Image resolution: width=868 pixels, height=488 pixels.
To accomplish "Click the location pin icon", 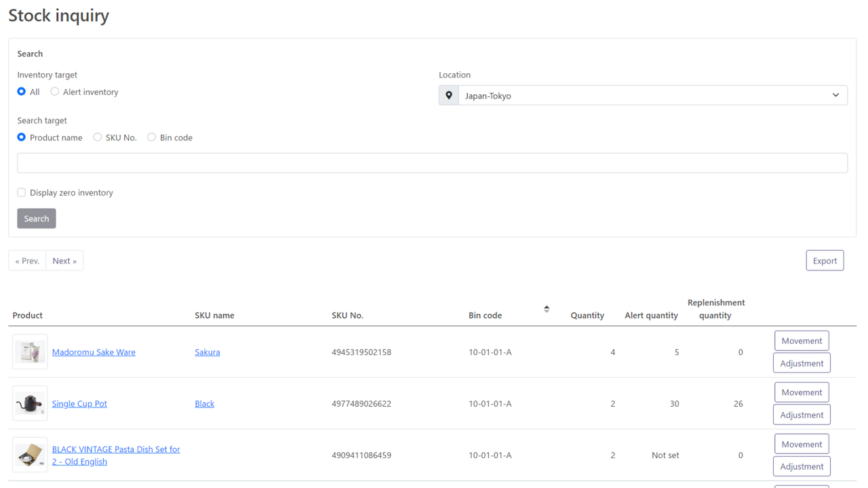I will 448,95.
